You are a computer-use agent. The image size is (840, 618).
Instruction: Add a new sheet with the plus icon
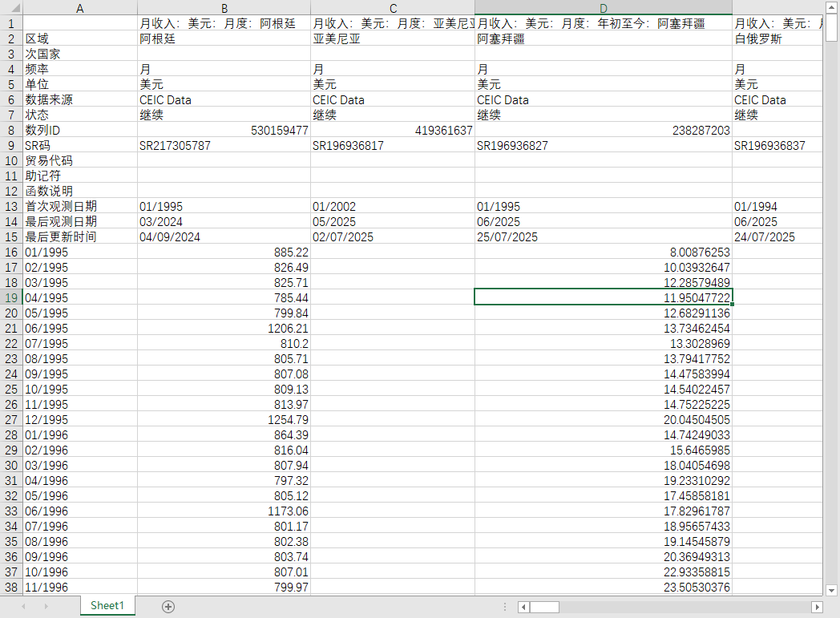(x=168, y=607)
